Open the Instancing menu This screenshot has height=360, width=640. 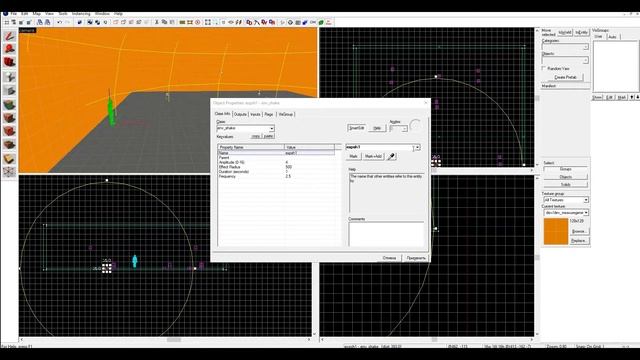tap(81, 14)
